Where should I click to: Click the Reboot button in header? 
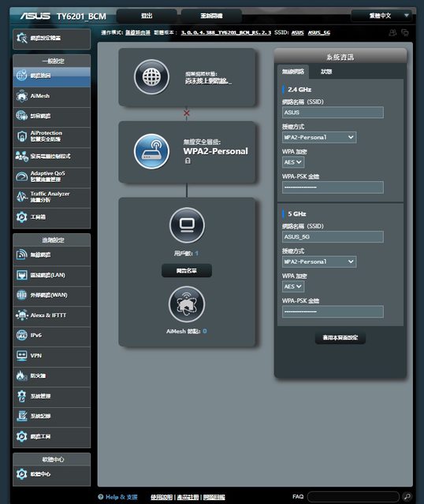(211, 16)
